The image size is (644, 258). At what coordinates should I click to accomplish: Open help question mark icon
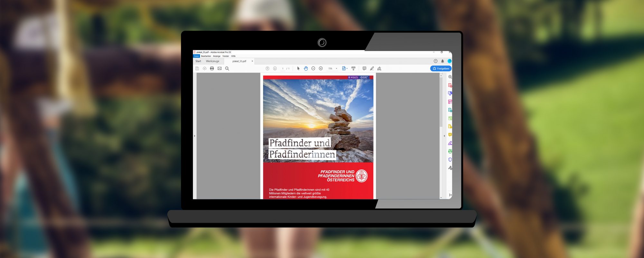tap(435, 61)
